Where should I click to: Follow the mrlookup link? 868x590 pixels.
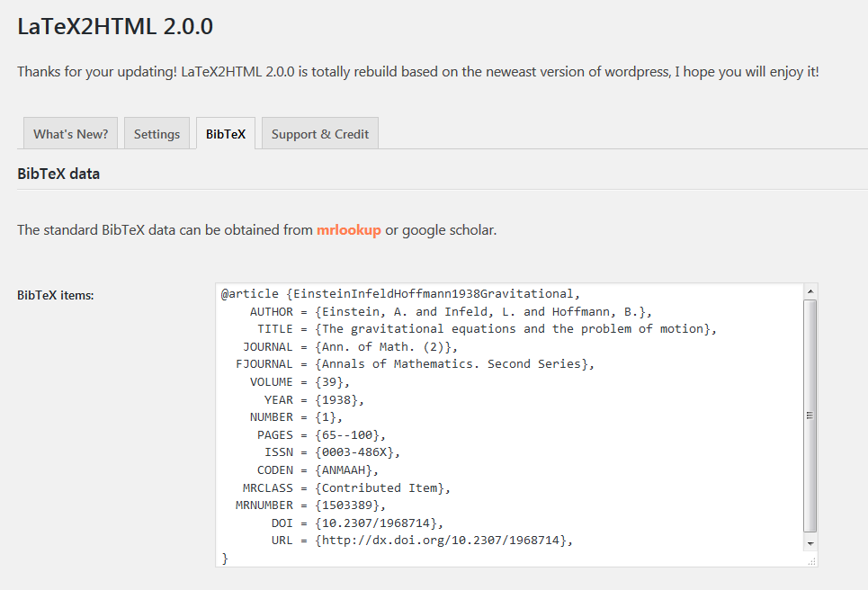click(x=349, y=229)
